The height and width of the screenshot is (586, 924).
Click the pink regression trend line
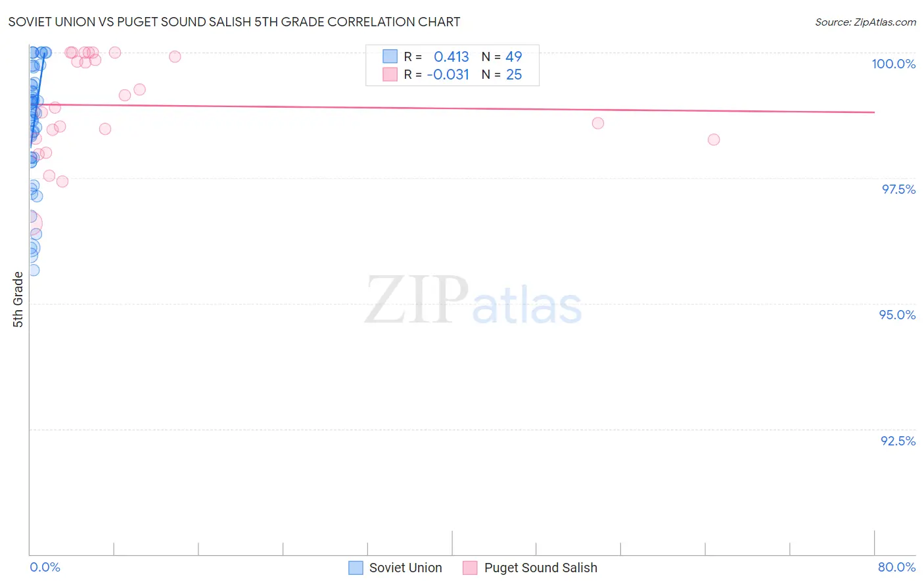click(452, 108)
